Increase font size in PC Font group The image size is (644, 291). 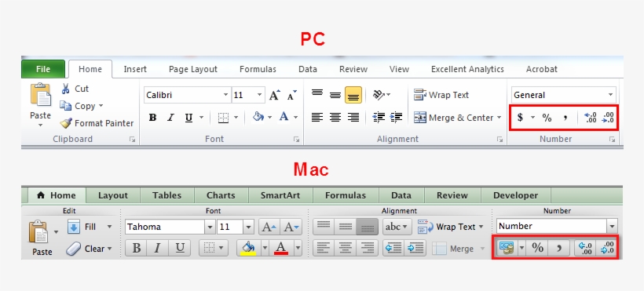pos(274,95)
